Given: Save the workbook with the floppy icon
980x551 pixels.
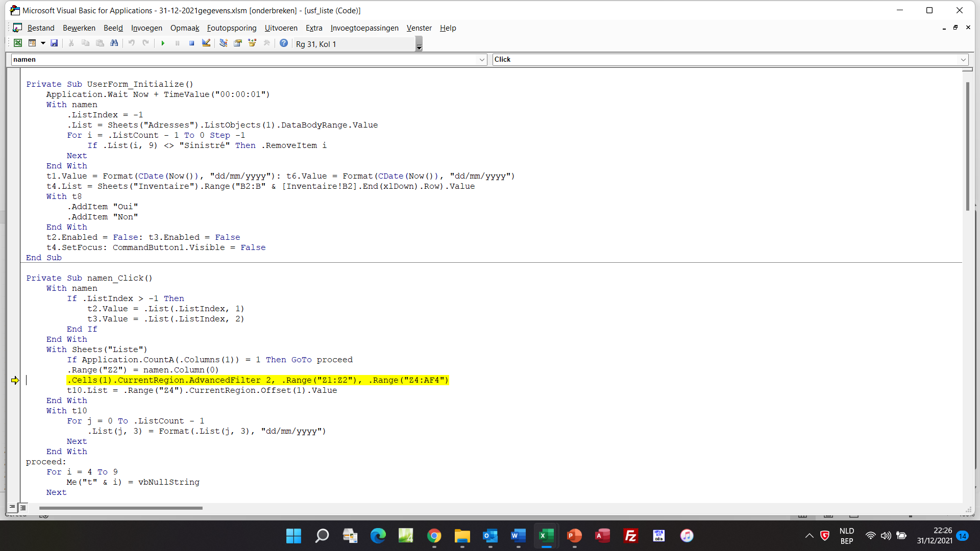Looking at the screenshot, I should coord(54,43).
